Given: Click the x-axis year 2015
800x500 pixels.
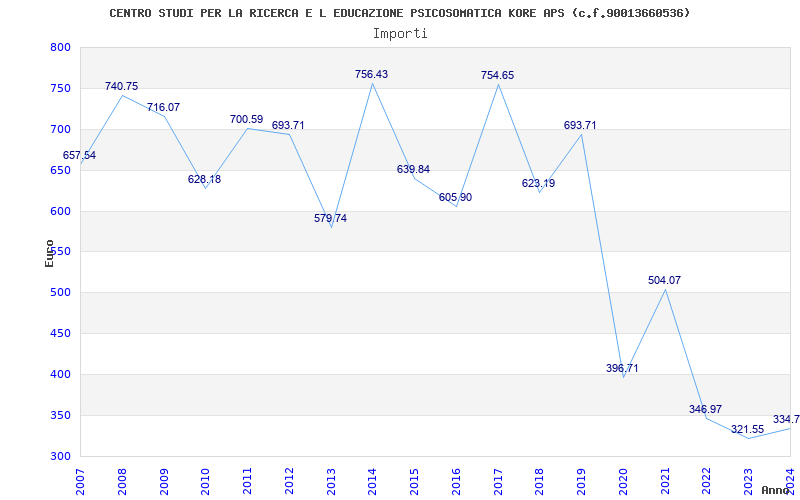Looking at the screenshot, I should pyautogui.click(x=414, y=481).
